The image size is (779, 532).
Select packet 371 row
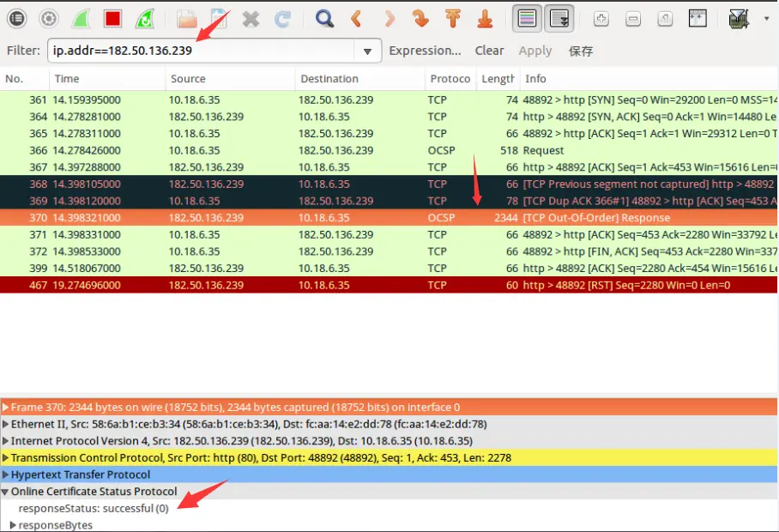point(389,234)
